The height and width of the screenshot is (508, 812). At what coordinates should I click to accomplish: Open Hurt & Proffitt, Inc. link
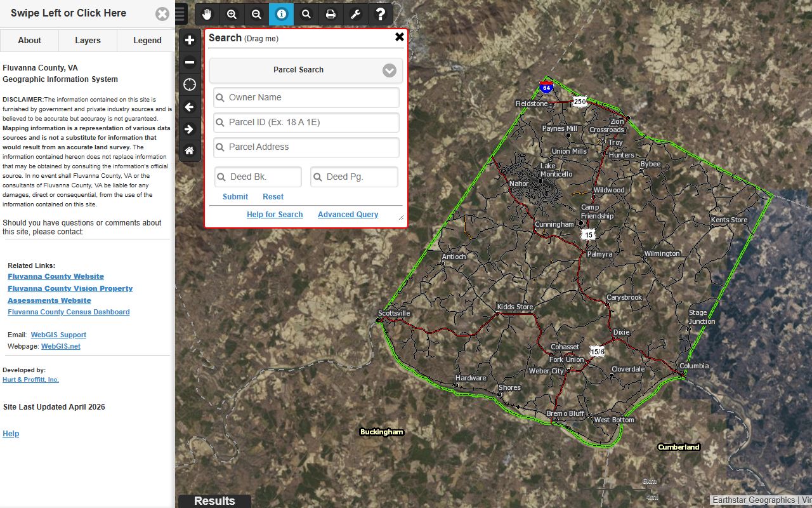coord(30,380)
